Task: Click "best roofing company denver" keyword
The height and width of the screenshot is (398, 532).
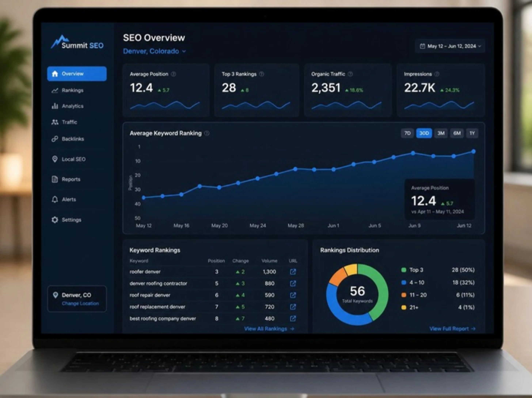Action: 163,319
